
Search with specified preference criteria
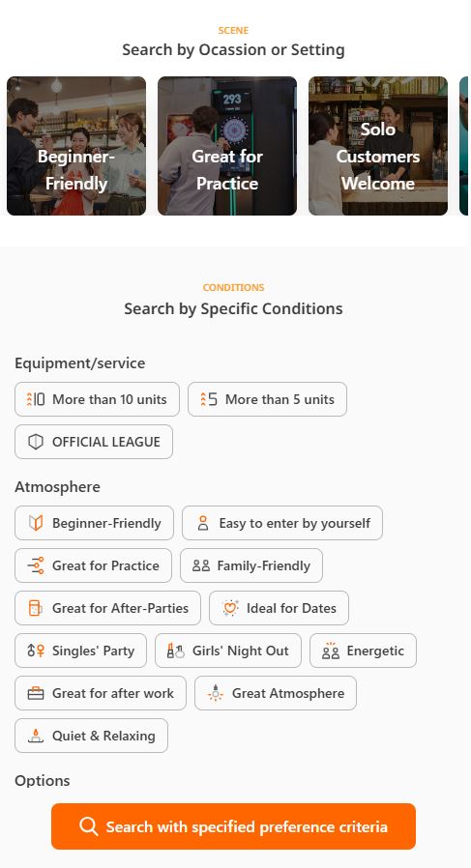pos(233,825)
